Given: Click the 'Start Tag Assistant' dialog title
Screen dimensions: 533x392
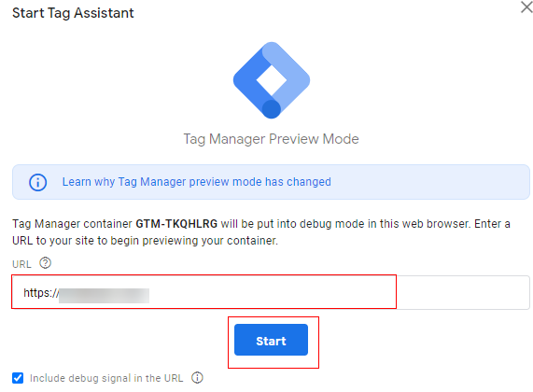Looking at the screenshot, I should click(73, 13).
